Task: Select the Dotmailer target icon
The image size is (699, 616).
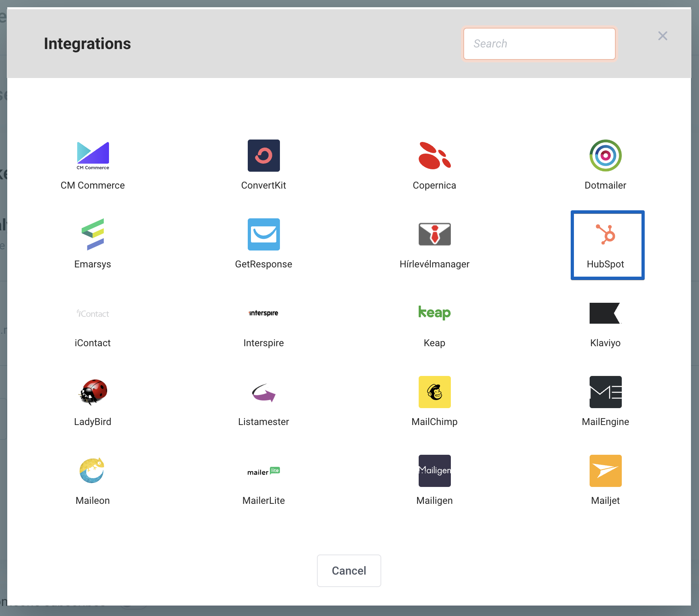Action: pos(606,156)
